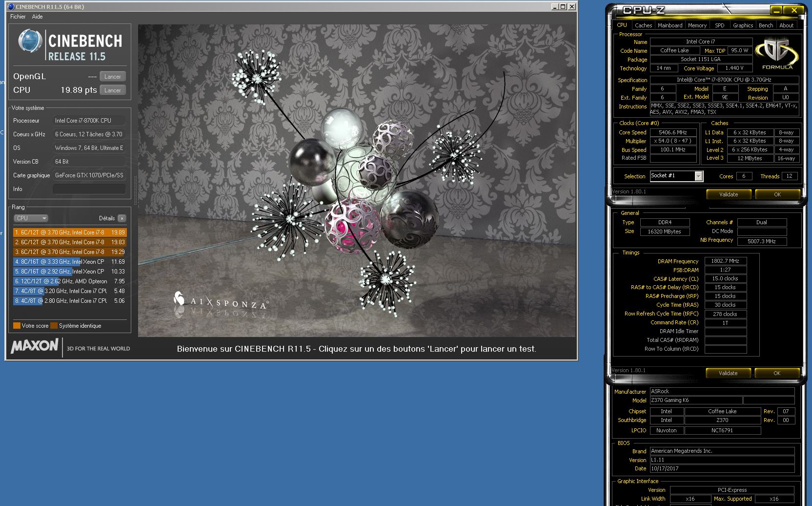812x506 pixels.
Task: Click the LPCIO NCT6791 field
Action: point(722,431)
